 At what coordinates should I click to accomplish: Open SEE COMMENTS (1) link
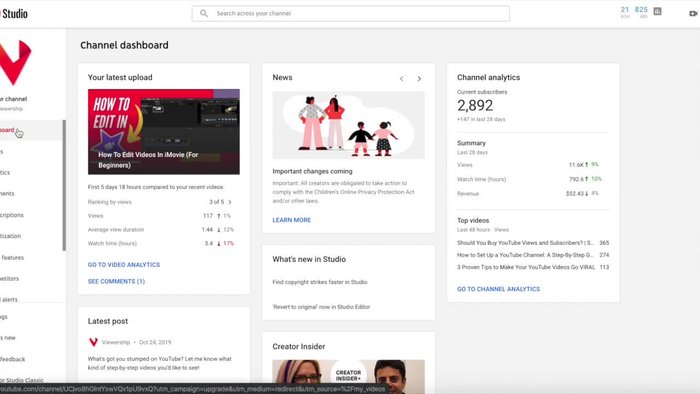click(x=116, y=281)
